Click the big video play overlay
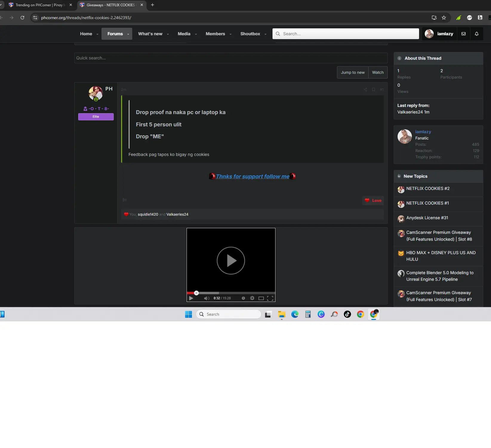491x448 pixels. (231, 260)
